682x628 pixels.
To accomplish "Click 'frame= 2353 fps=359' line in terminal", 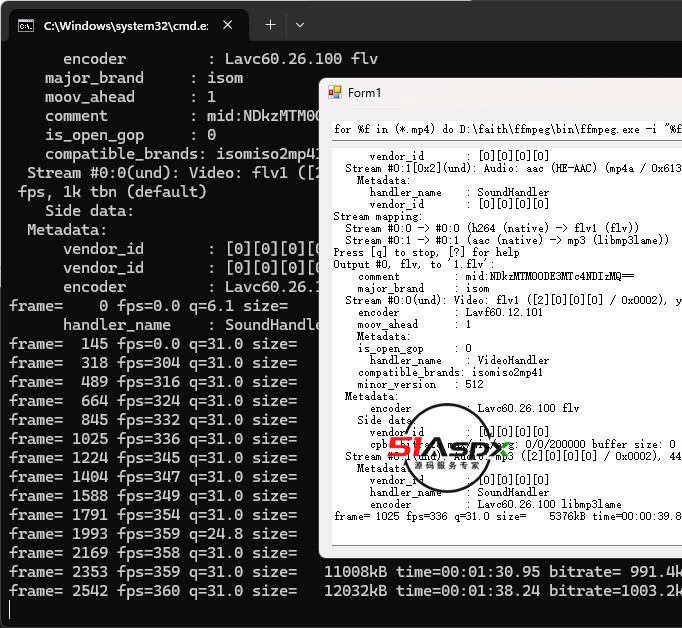I will pos(345,571).
